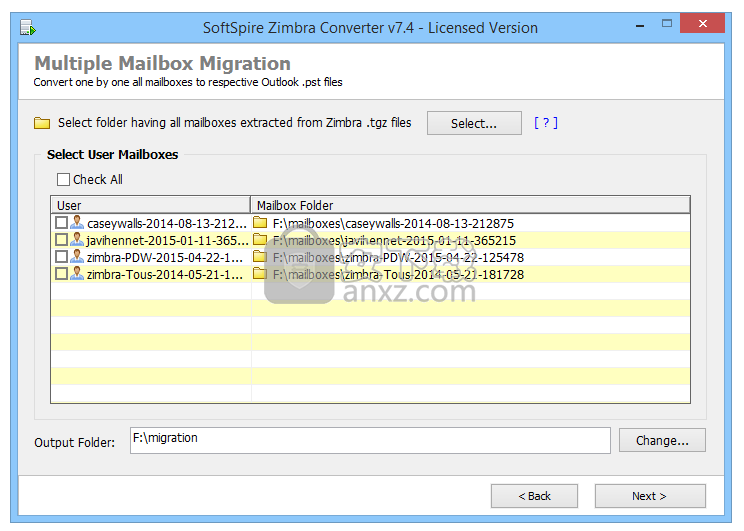Focus the Output Folder path field
Viewport: 744px width, 531px height.
pyautogui.click(x=370, y=440)
